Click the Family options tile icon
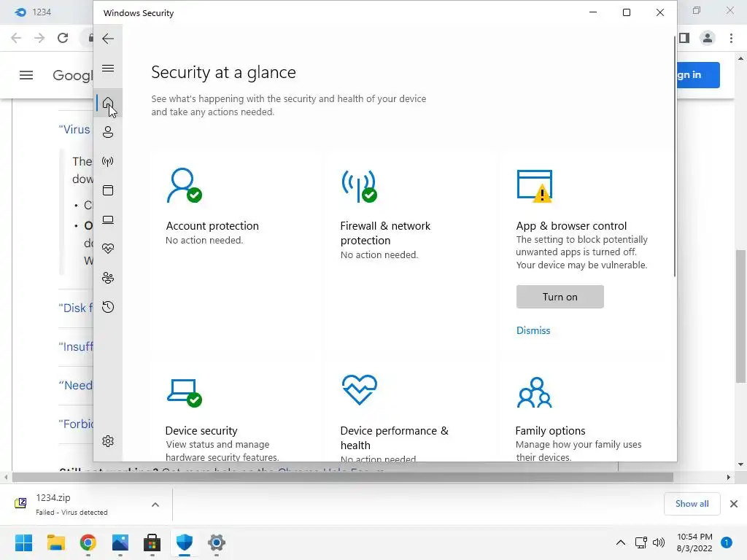The height and width of the screenshot is (560, 747). tap(535, 392)
